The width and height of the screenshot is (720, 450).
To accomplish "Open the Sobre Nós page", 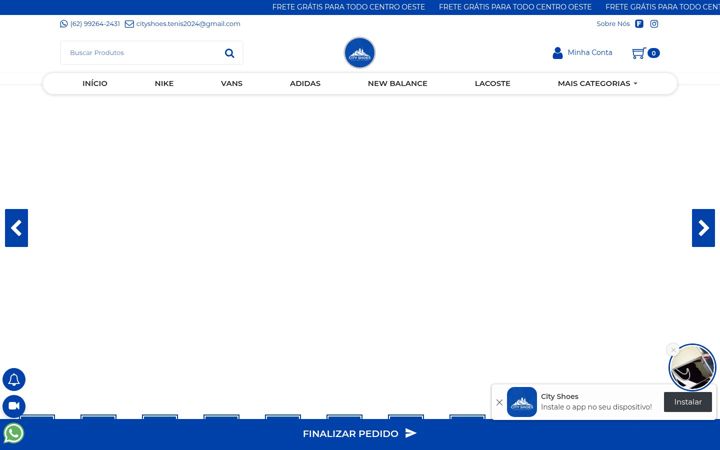I will pos(613,24).
